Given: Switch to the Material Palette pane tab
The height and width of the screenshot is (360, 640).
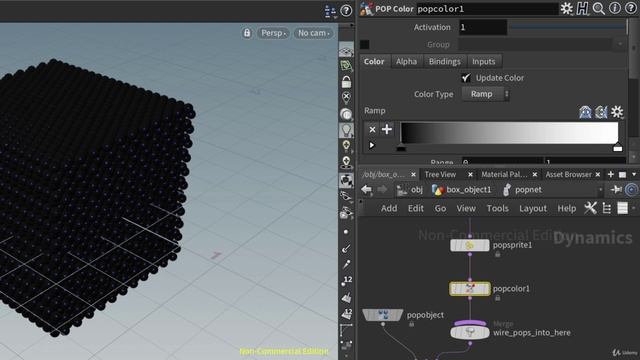Looking at the screenshot, I should tap(504, 174).
